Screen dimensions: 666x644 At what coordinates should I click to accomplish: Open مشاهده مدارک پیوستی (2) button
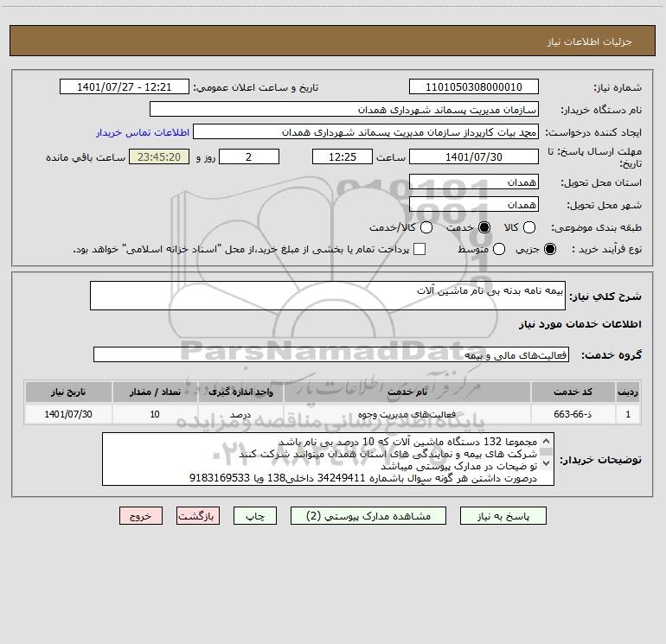click(x=368, y=516)
